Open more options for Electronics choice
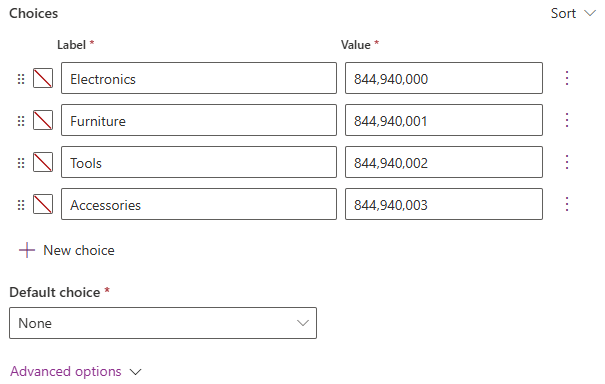This screenshot has height=384, width=605. tap(567, 78)
